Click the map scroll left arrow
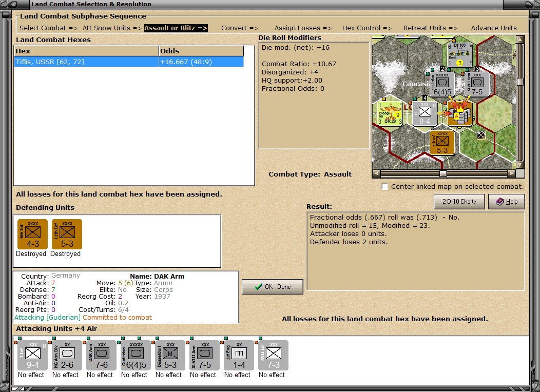 376,174
